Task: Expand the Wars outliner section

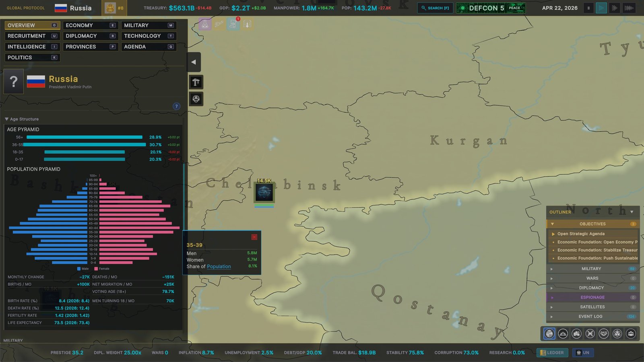Action: pos(593,278)
